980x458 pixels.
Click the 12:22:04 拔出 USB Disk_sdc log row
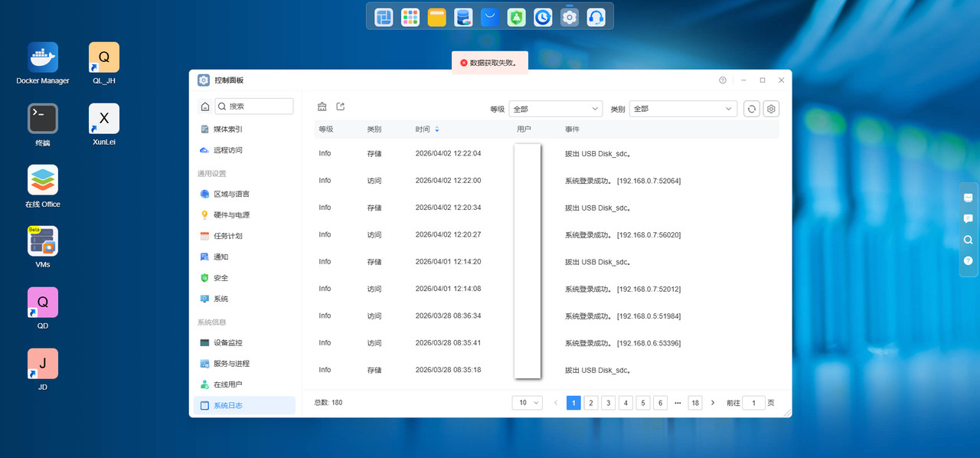(x=547, y=154)
